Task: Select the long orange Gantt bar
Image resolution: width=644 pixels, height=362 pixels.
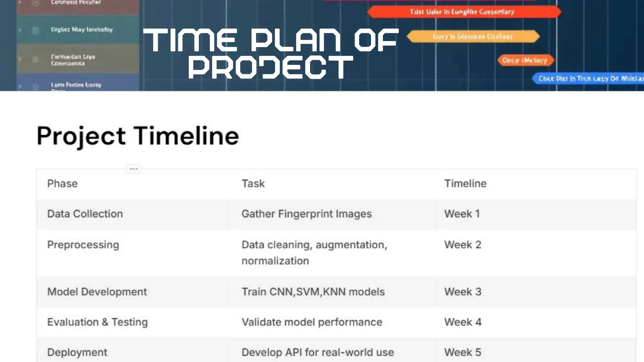Action: point(473,36)
